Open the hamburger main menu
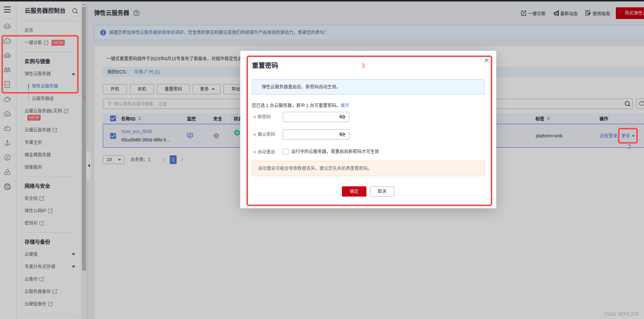This screenshot has width=644, height=319. click(x=7, y=10)
